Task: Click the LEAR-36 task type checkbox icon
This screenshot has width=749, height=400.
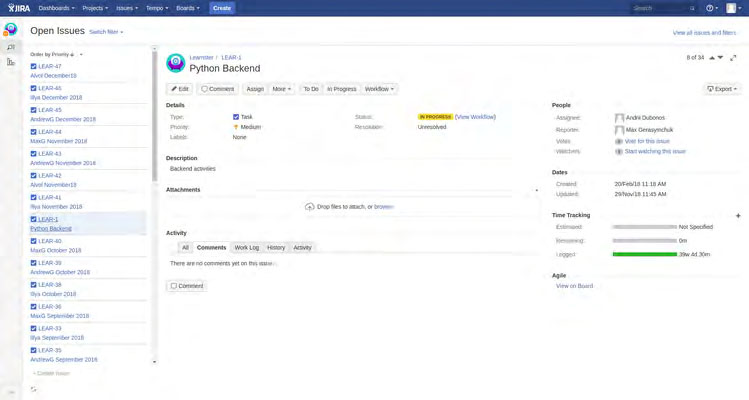Action: coord(34,307)
